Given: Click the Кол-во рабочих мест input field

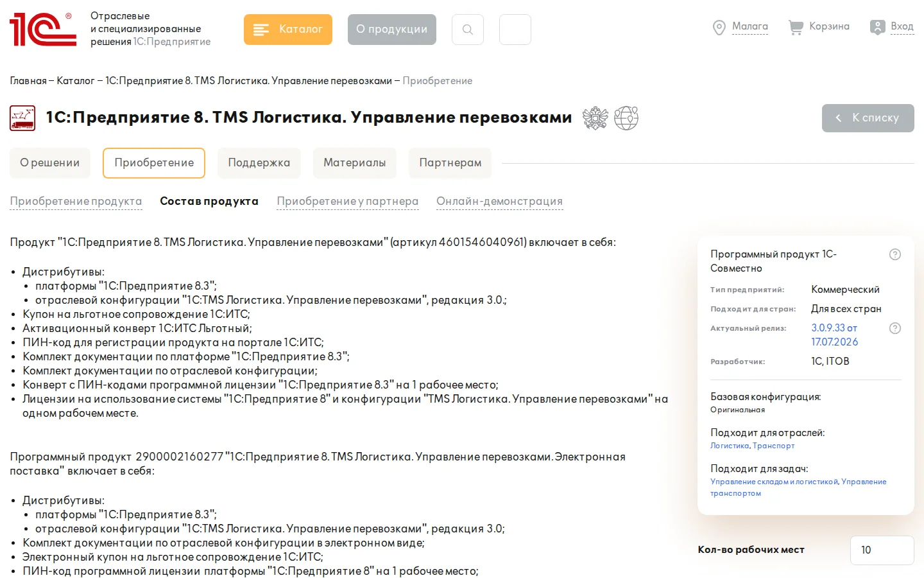Looking at the screenshot, I should tap(882, 550).
